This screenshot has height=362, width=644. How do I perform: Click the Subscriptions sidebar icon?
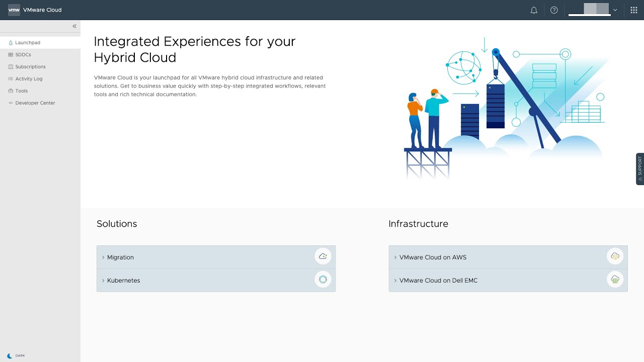(x=11, y=67)
